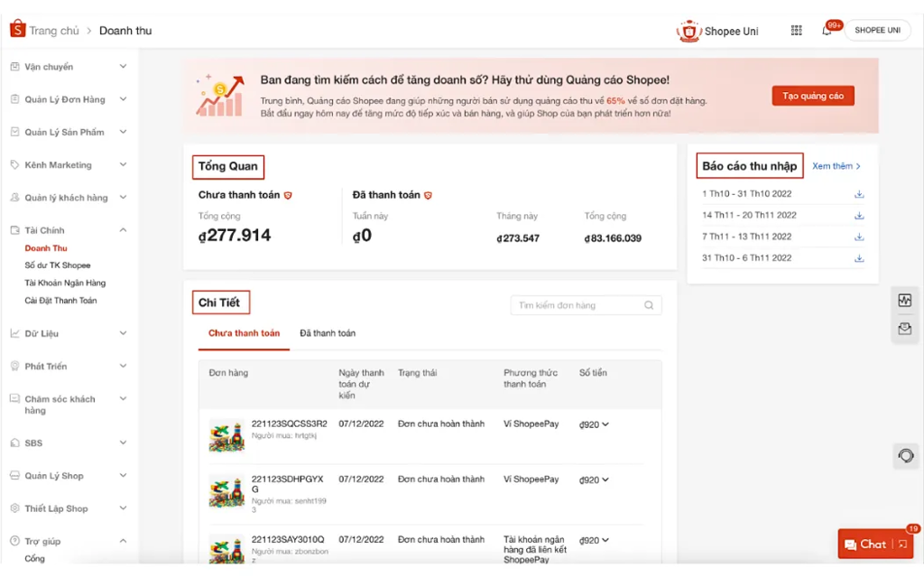Image resolution: width=924 pixels, height=577 pixels.
Task: Click the Shopee logo in header
Action: [17, 30]
